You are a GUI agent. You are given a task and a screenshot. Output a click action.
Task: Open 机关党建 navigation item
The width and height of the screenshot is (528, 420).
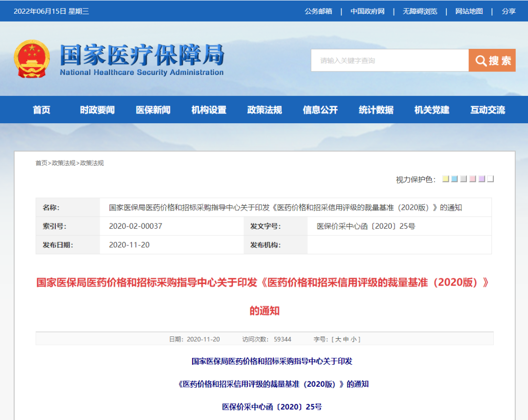(x=432, y=110)
